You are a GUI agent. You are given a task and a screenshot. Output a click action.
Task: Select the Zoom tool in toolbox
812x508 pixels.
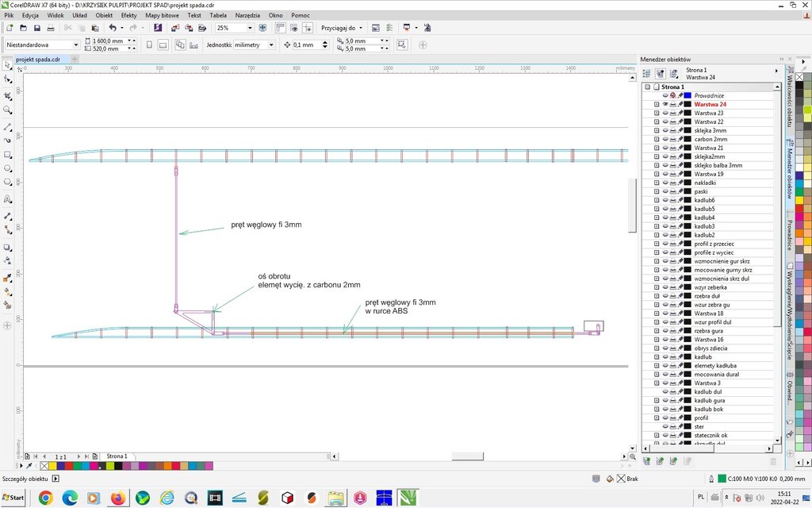(x=8, y=110)
